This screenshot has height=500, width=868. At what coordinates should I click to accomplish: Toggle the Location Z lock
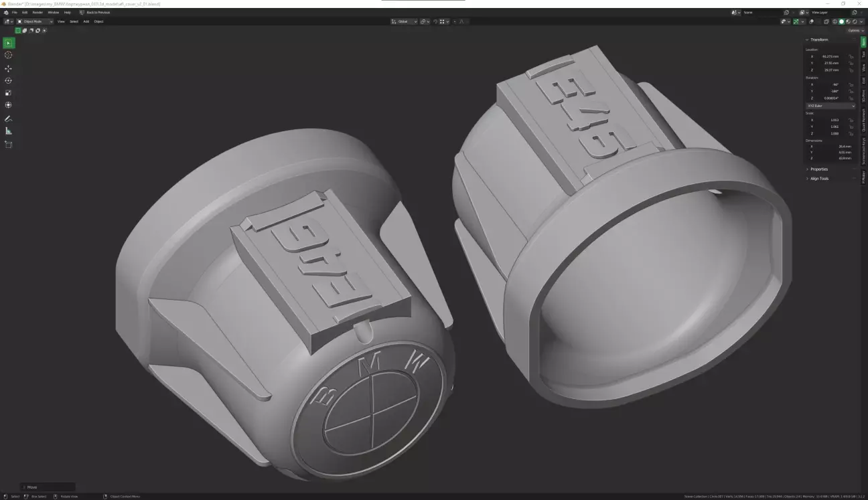[x=851, y=70]
